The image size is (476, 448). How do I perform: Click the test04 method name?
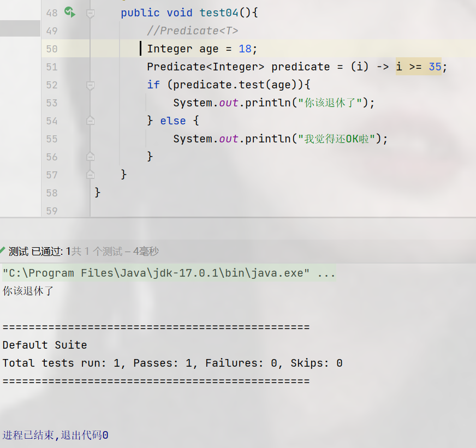tap(219, 13)
